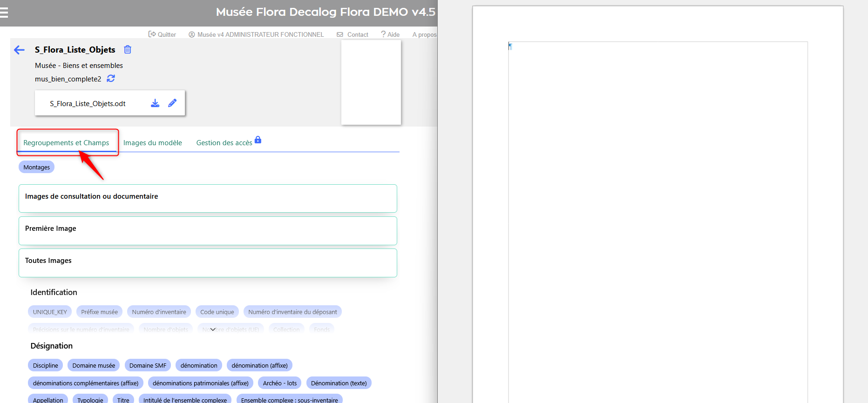Click the Numéro d'inventaire field chip

[x=159, y=312]
